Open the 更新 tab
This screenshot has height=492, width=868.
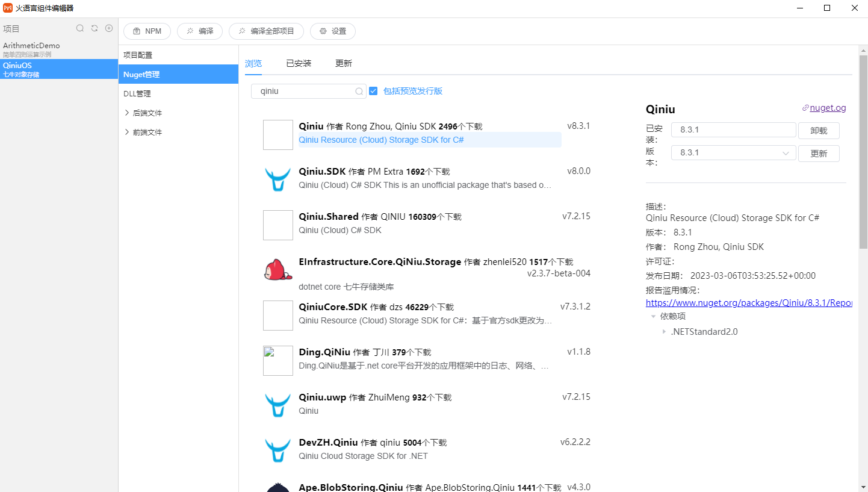click(x=344, y=63)
